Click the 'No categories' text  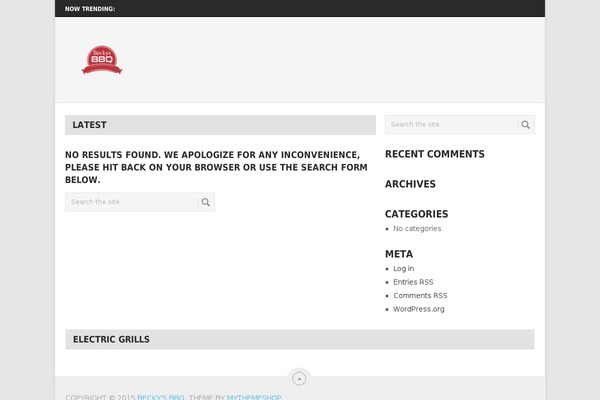(x=417, y=229)
